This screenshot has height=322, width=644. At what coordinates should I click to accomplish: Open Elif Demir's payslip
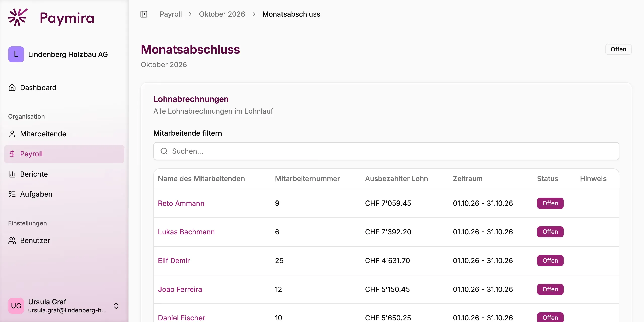click(x=174, y=261)
